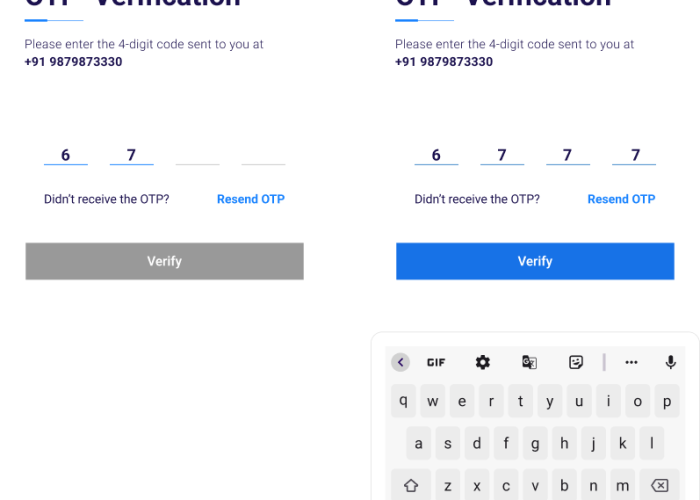Screen dimensions: 700x500
Task: Show more keyboard options (three dots)
Action: click(x=631, y=362)
